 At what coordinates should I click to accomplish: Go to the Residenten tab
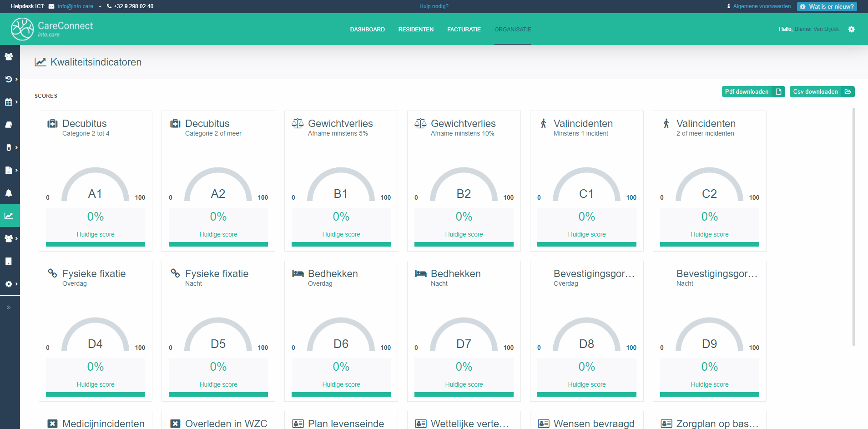click(416, 29)
